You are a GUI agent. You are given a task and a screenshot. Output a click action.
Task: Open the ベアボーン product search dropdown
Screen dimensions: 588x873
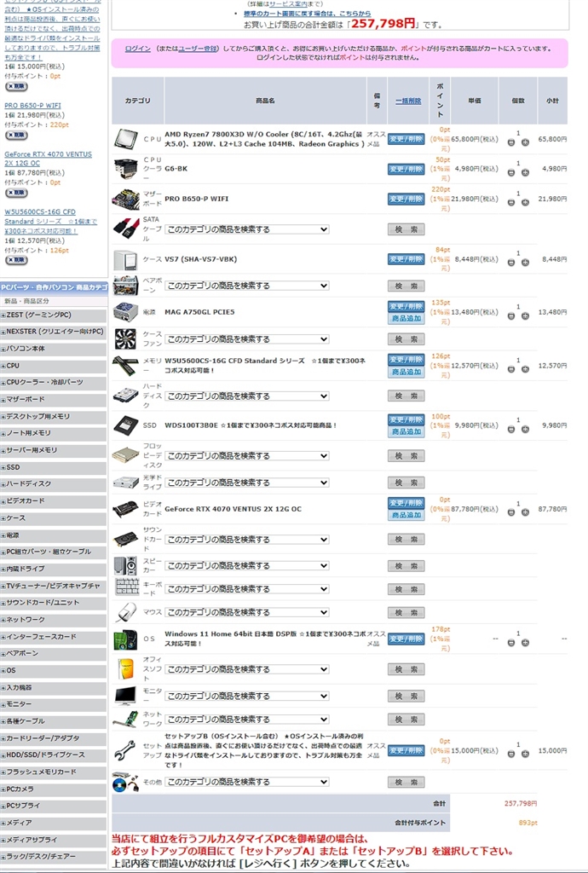click(x=247, y=286)
